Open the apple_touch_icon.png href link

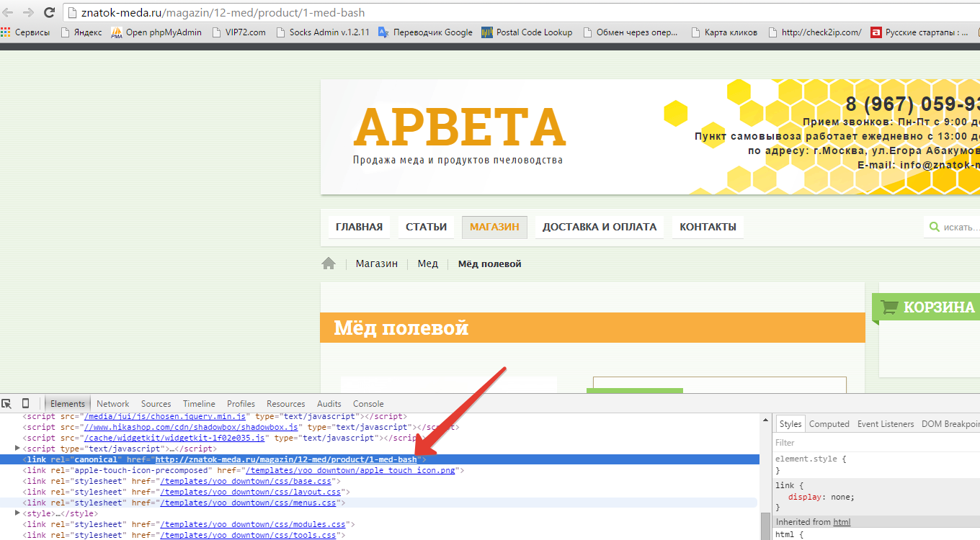351,470
